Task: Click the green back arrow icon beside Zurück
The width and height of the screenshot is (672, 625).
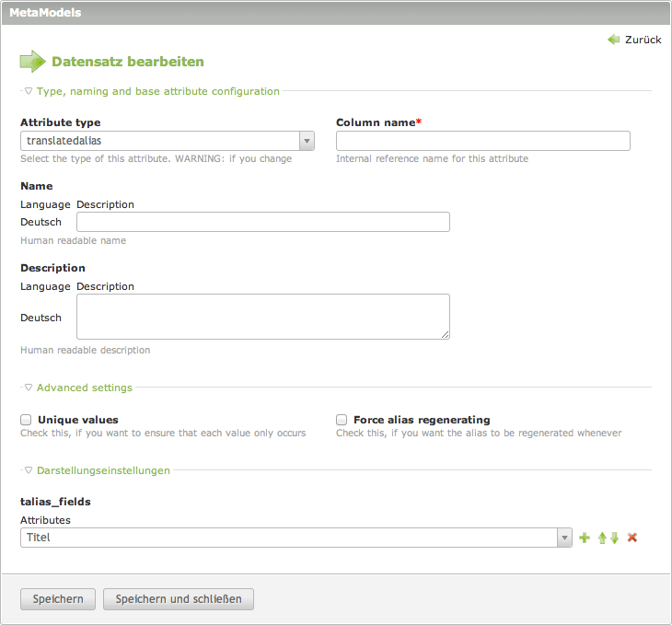Action: point(613,40)
